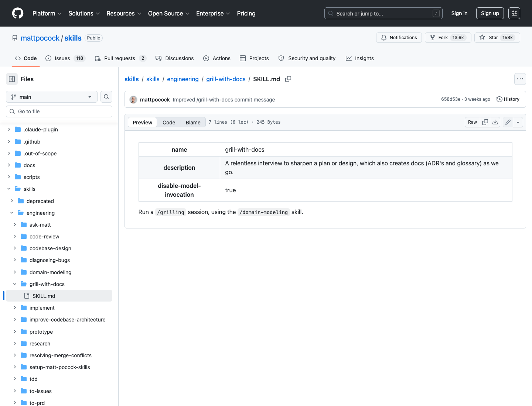Screen dimensions: 532x406
Task: Expand Open Source menu in header
Action: pyautogui.click(x=169, y=13)
